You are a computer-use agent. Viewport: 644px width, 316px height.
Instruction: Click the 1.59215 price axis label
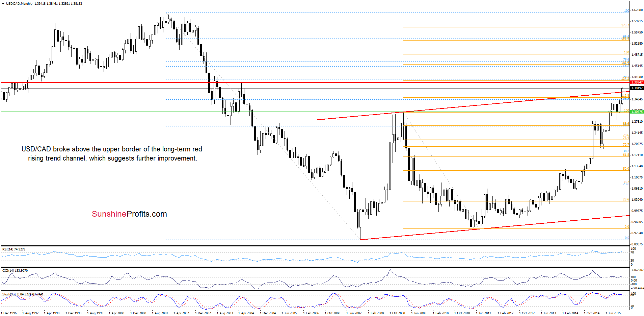tap(637, 21)
